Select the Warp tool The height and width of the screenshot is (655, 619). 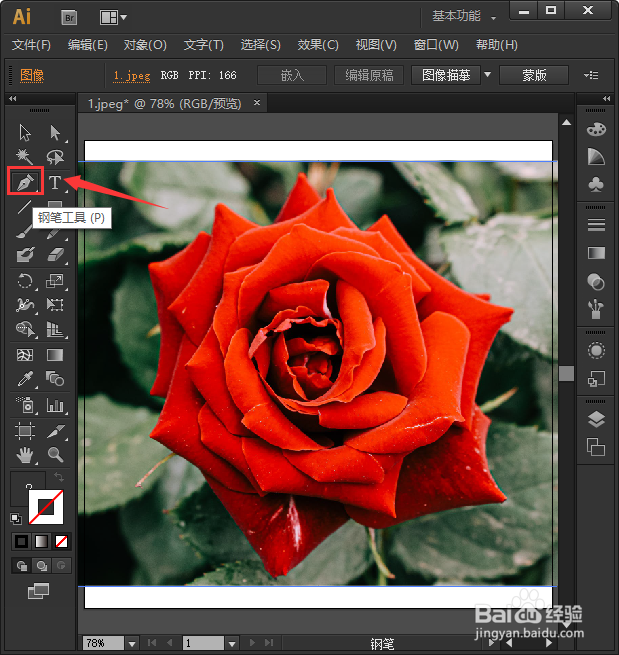pyautogui.click(x=25, y=305)
